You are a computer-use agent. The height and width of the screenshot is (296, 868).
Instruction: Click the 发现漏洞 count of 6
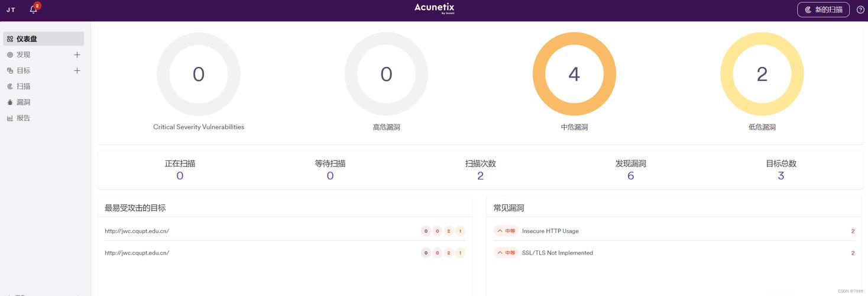[x=630, y=176]
